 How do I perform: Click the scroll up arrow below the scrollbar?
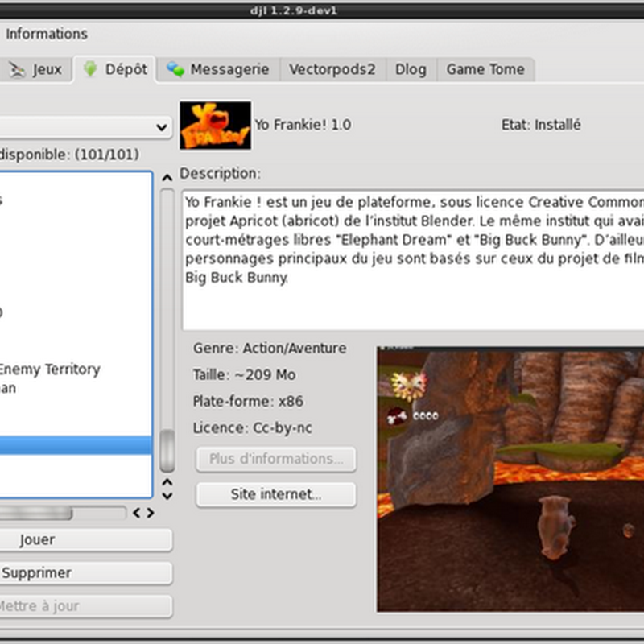pos(167,482)
